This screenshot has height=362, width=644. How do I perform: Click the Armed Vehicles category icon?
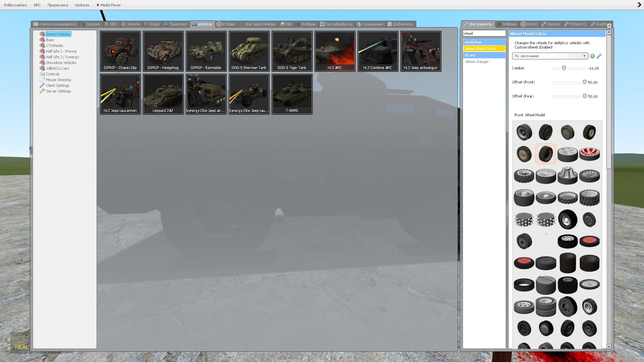42,34
